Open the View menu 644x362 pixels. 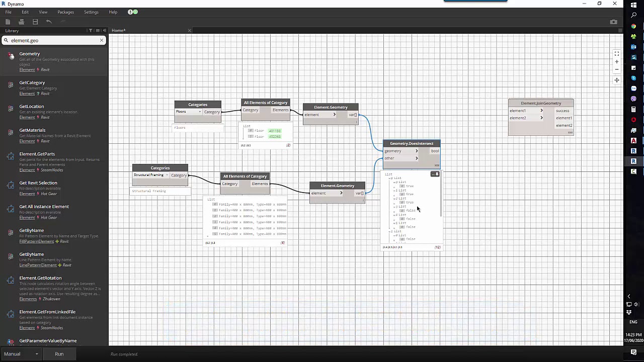[x=43, y=12]
